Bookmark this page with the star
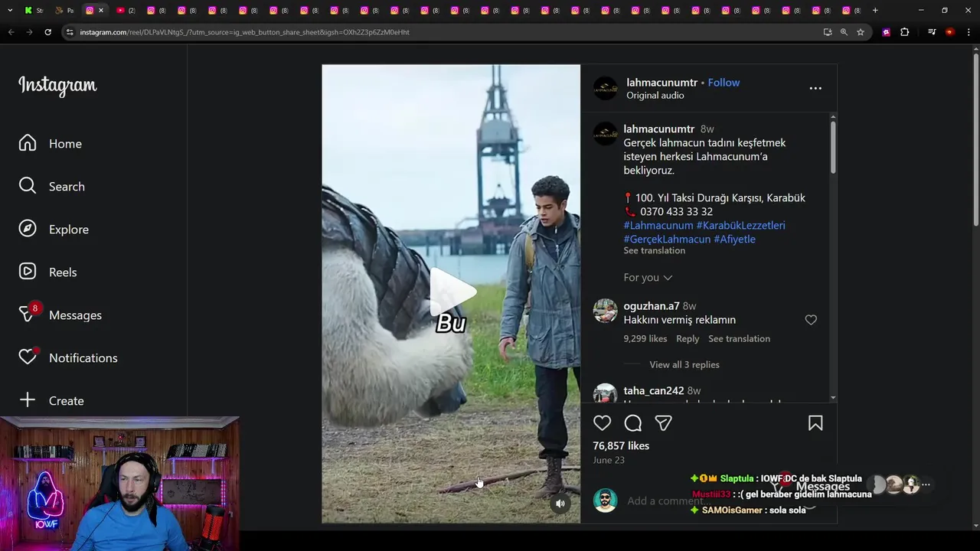Image resolution: width=980 pixels, height=551 pixels. coord(861,32)
